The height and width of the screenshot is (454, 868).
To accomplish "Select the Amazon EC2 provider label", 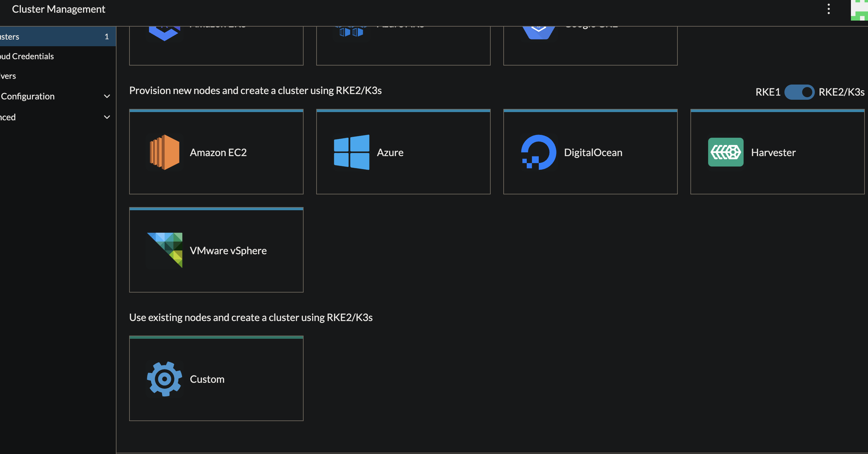I will [218, 152].
